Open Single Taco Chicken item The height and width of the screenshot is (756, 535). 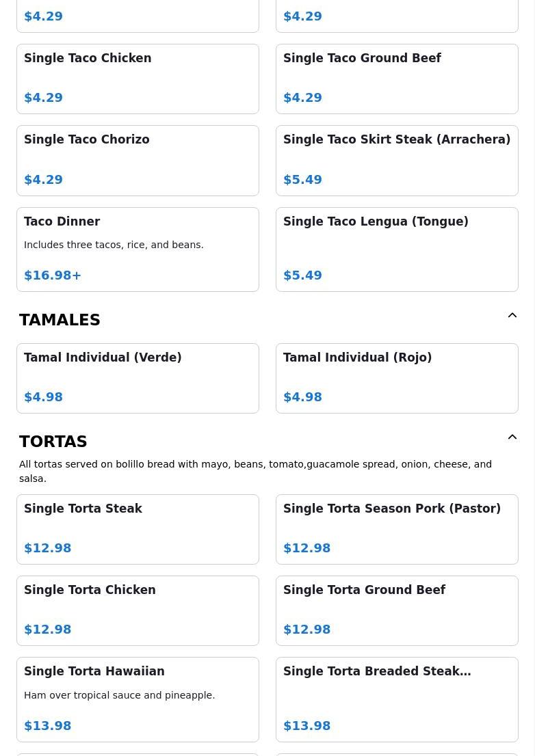138,79
